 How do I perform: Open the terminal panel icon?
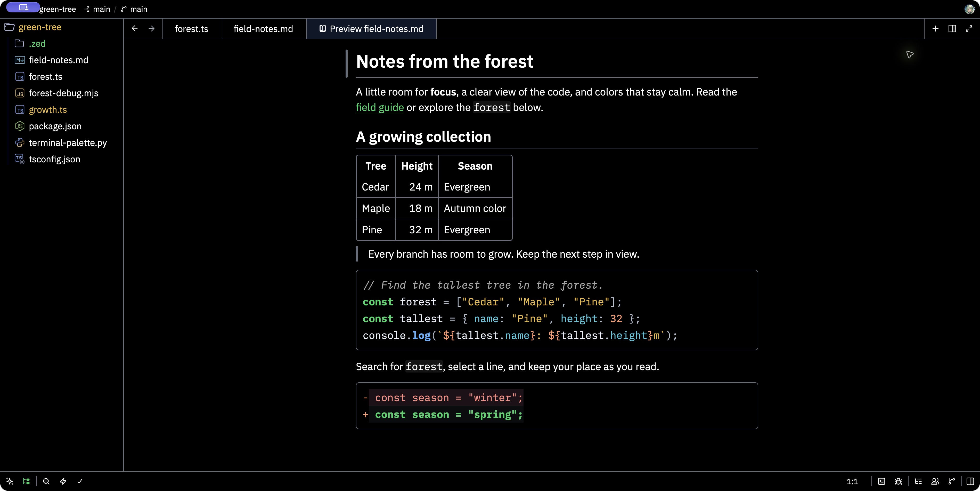[881, 481]
